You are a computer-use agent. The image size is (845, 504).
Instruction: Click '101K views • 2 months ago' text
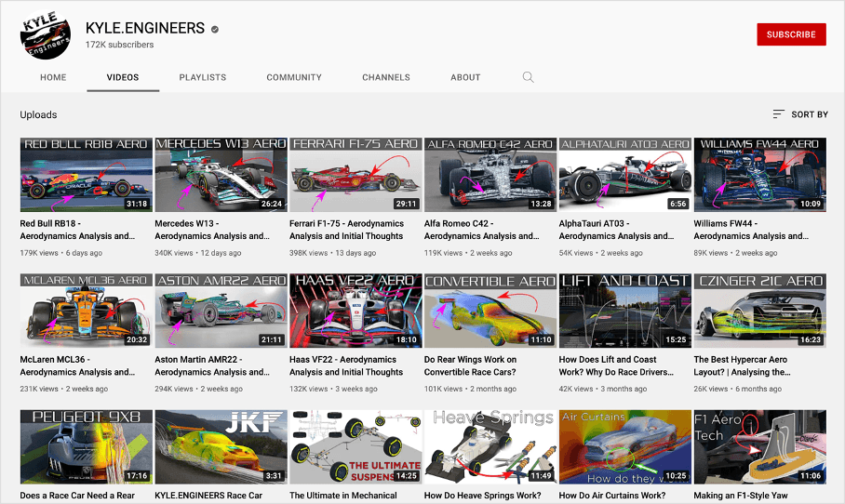point(470,389)
